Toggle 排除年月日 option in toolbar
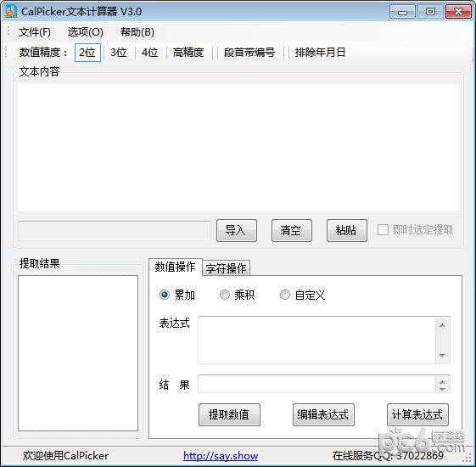The image size is (476, 467). click(320, 53)
